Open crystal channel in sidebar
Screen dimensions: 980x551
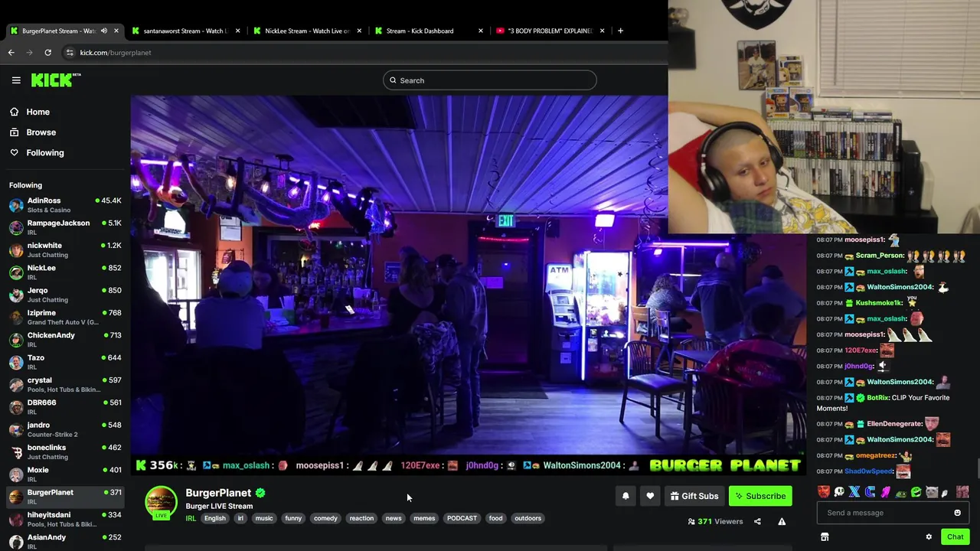(65, 384)
